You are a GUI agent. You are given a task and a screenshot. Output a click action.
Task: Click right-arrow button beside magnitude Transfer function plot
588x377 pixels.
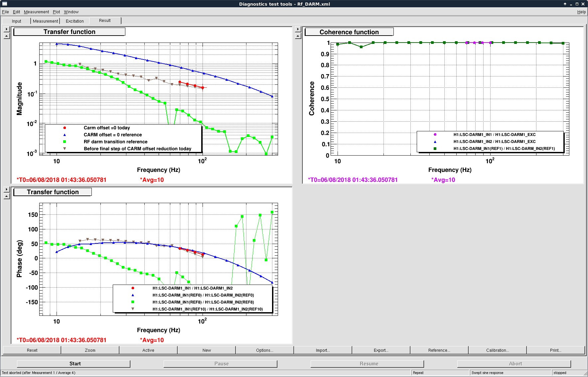coord(7,29)
